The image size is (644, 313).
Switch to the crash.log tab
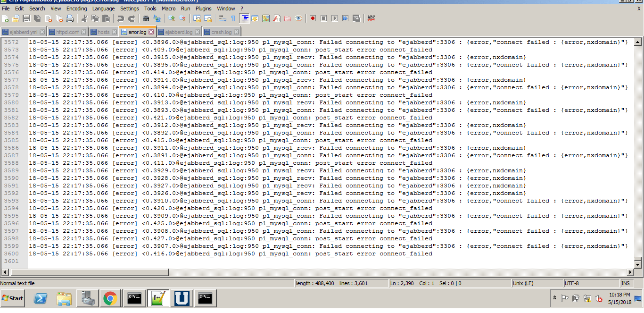click(221, 32)
